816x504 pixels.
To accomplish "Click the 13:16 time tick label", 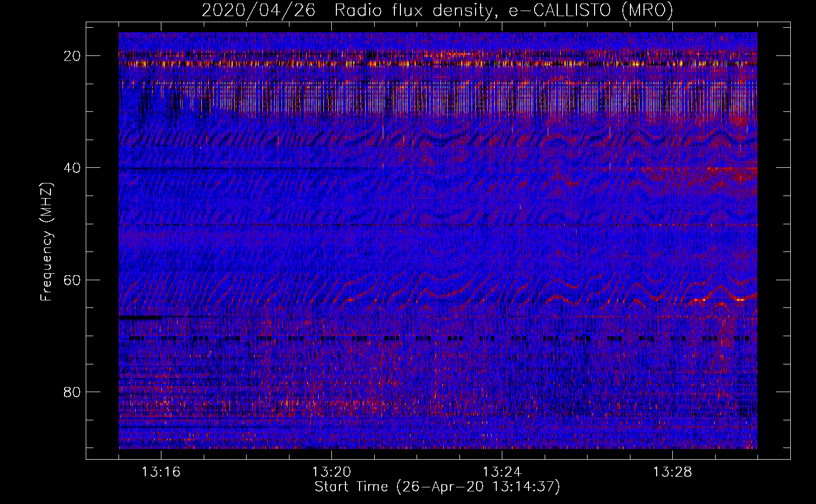I will tap(161, 472).
